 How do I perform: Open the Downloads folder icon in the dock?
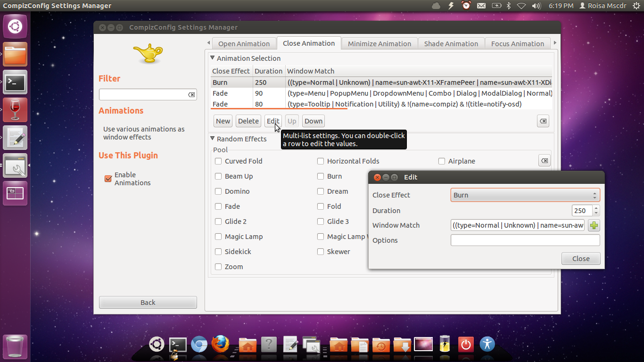(x=402, y=345)
